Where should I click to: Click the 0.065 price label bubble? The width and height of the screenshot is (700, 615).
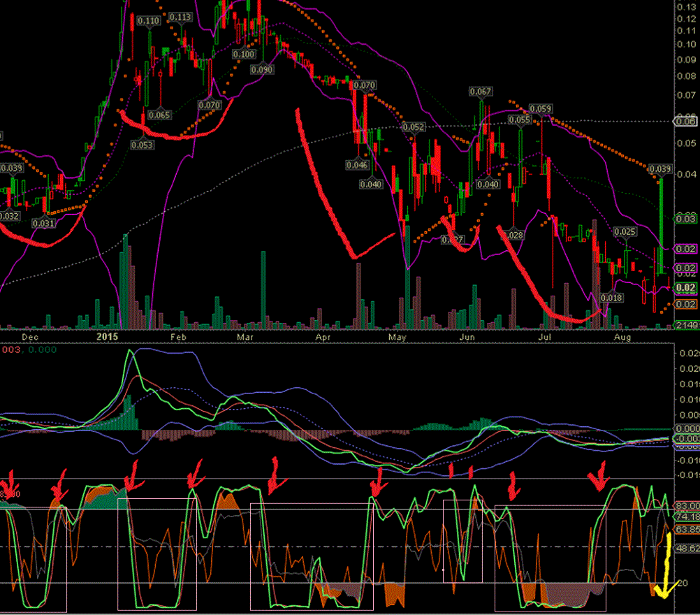159,115
